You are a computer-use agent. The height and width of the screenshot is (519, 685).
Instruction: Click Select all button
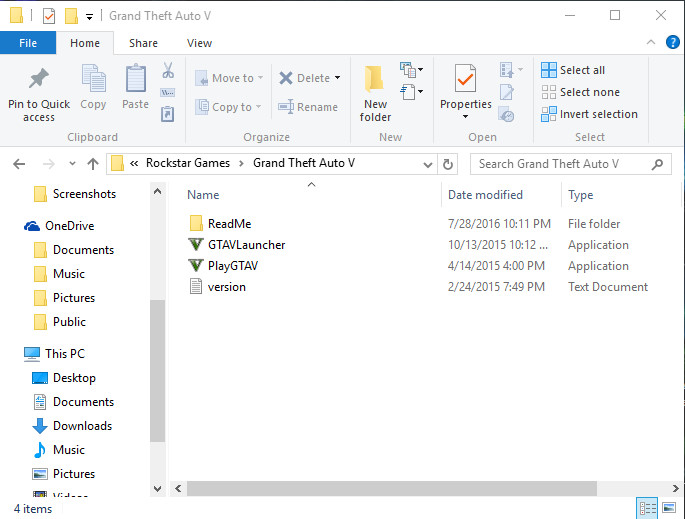(x=573, y=70)
